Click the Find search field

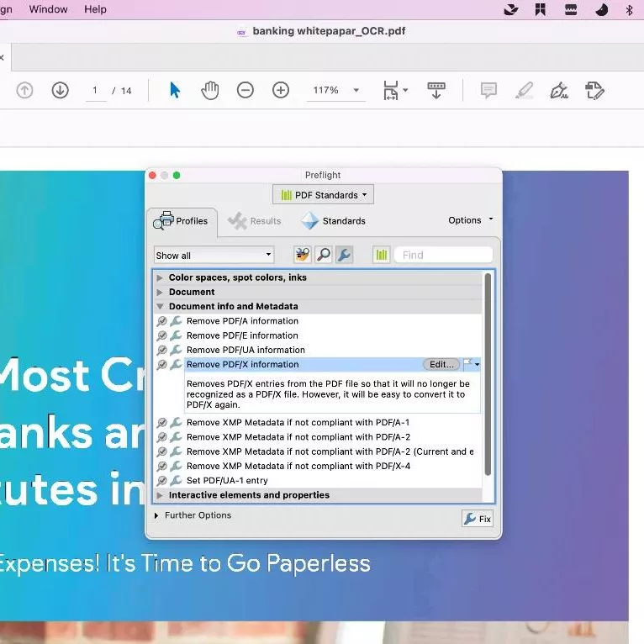pyautogui.click(x=444, y=255)
